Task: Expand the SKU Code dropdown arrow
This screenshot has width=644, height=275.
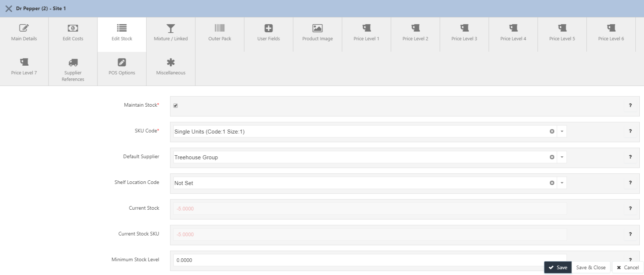Action: 562,131
